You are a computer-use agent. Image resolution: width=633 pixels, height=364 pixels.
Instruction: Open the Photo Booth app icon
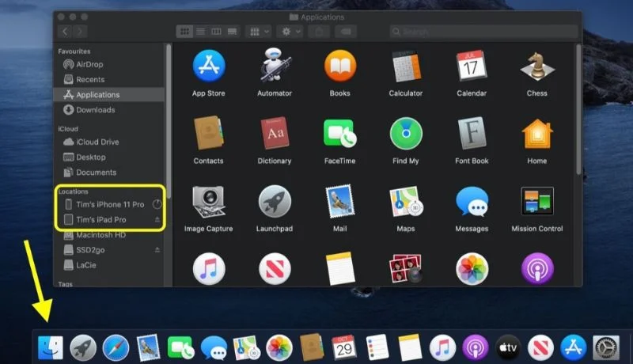click(x=406, y=268)
